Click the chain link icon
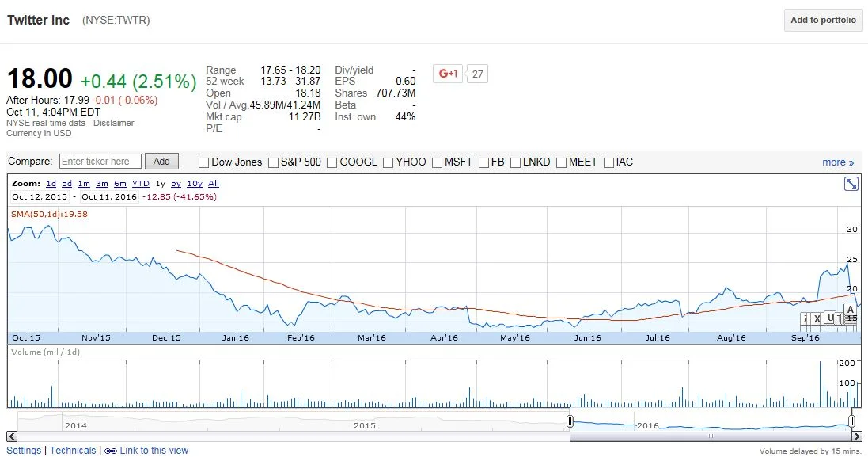The width and height of the screenshot is (868, 457). (x=110, y=451)
